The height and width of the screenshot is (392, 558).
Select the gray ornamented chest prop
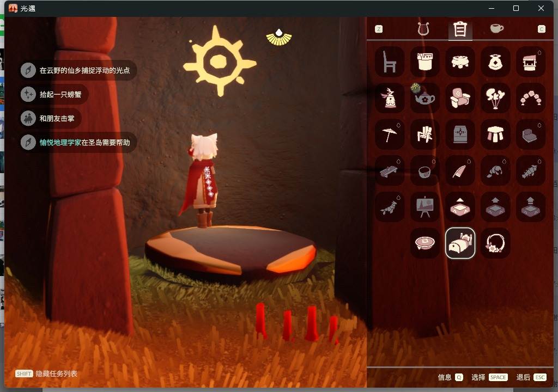click(460, 134)
